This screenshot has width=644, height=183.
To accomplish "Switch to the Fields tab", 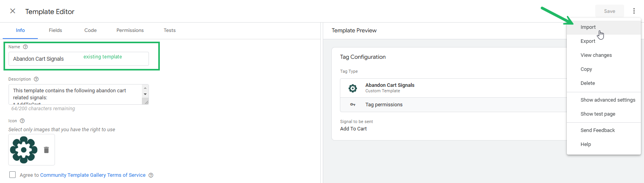I will click(x=55, y=30).
